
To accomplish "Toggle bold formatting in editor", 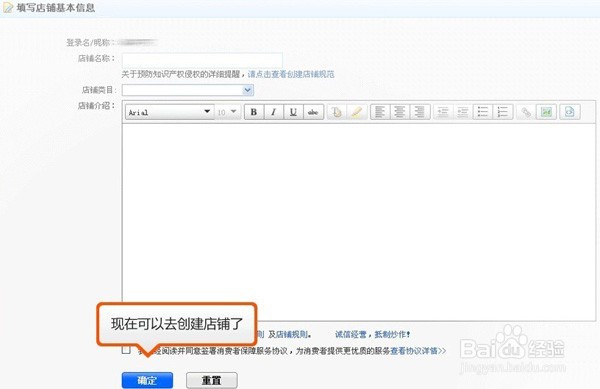I will coord(254,112).
